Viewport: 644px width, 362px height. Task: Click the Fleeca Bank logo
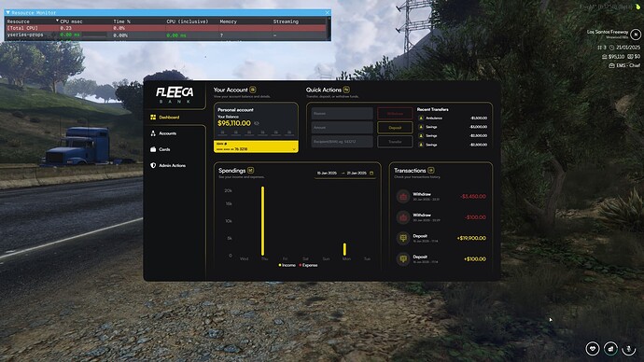[x=175, y=95]
